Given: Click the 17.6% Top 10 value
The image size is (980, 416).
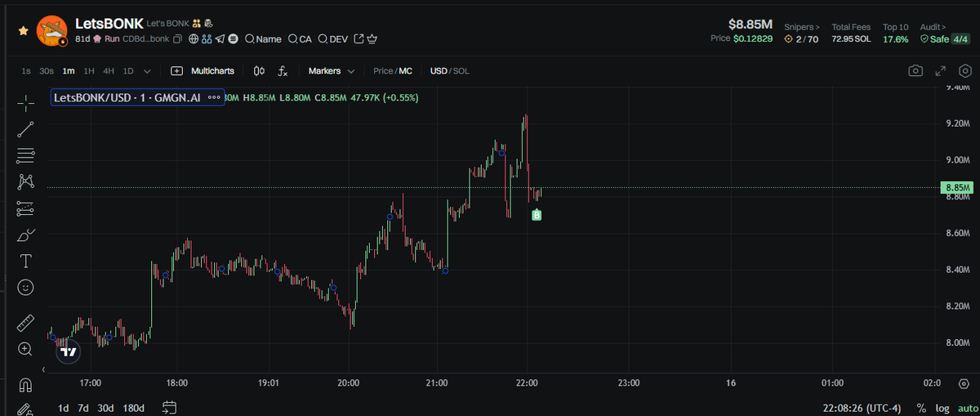Looking at the screenshot, I should [x=895, y=38].
